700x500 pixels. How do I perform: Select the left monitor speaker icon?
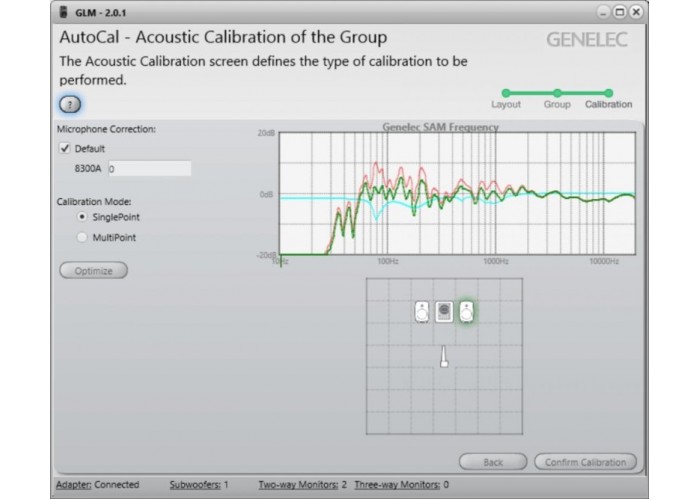[422, 312]
